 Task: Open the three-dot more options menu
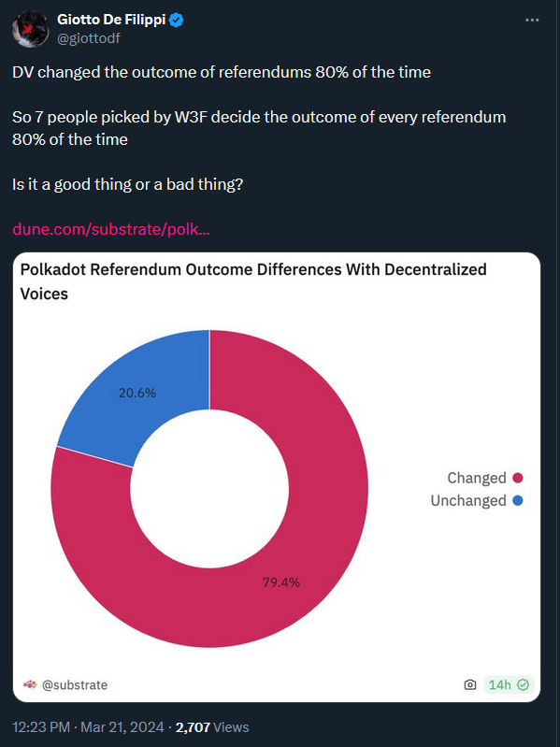(531, 21)
